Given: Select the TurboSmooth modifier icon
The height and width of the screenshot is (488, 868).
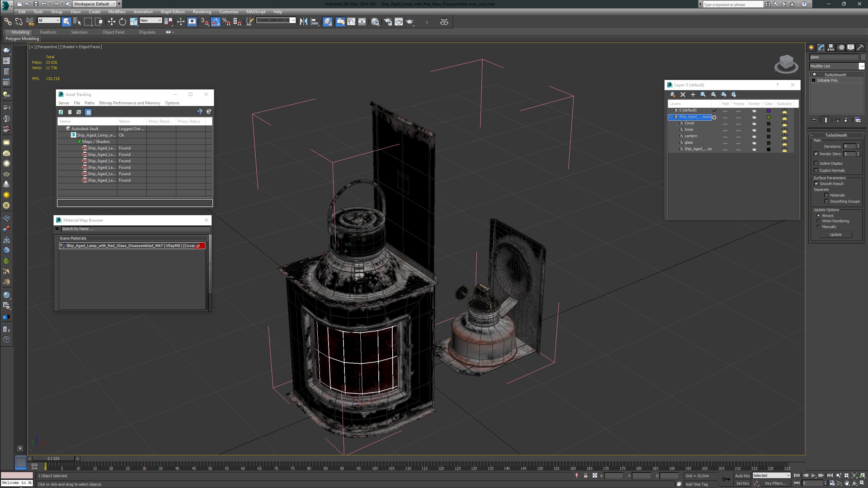Looking at the screenshot, I should pos(814,74).
